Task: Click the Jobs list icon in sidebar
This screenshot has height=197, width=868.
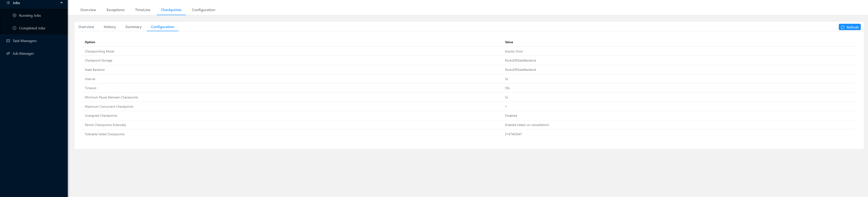Action: click(x=8, y=3)
